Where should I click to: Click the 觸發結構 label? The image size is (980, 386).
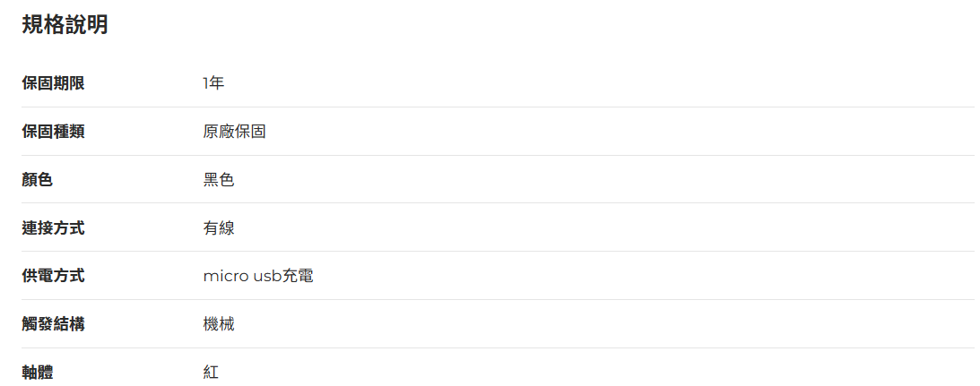[53, 324]
